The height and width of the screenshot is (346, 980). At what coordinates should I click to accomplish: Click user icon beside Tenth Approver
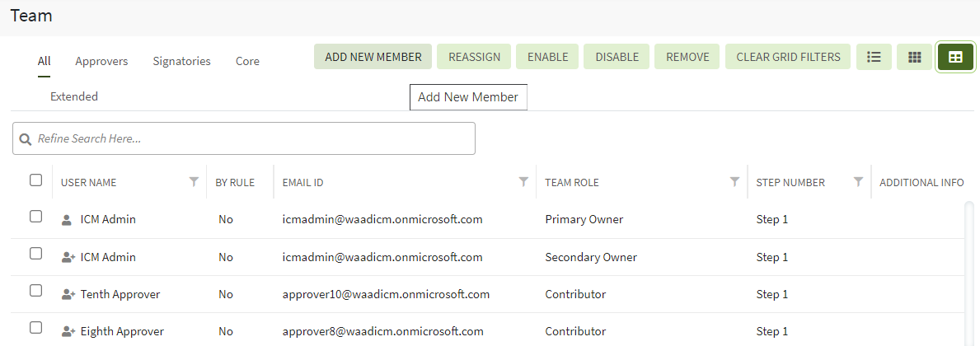(x=68, y=294)
